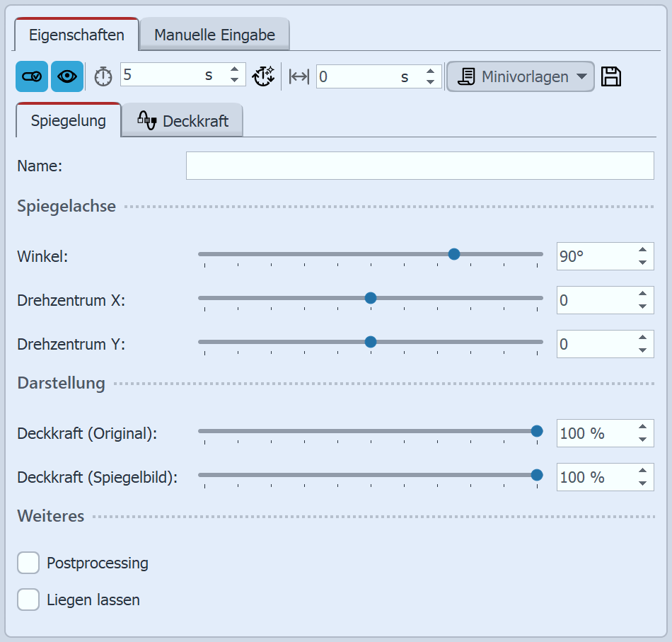The height and width of the screenshot is (642, 672).
Task: Click the automatic duration clock icon with sparkles
Action: 264,76
